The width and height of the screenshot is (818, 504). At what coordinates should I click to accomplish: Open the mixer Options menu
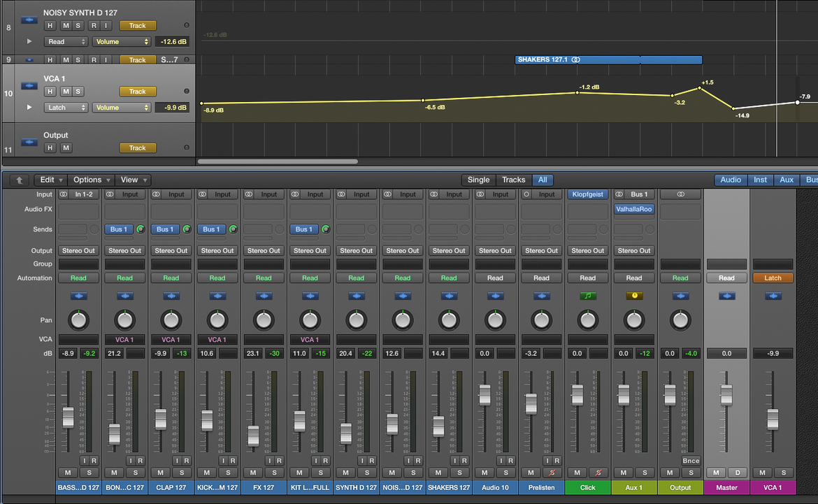[x=92, y=180]
